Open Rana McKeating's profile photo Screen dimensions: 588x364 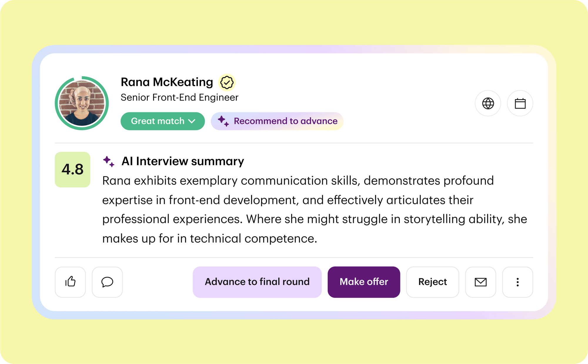coord(82,103)
